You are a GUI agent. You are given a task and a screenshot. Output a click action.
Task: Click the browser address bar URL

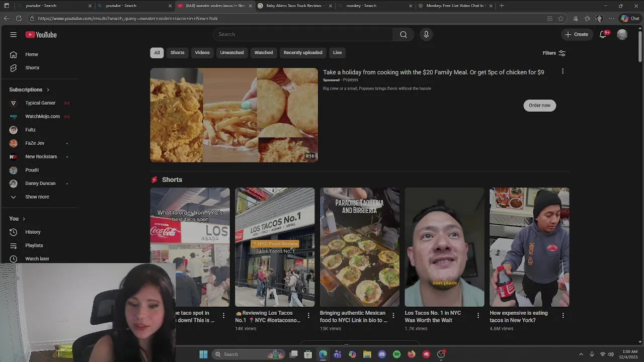point(128,19)
